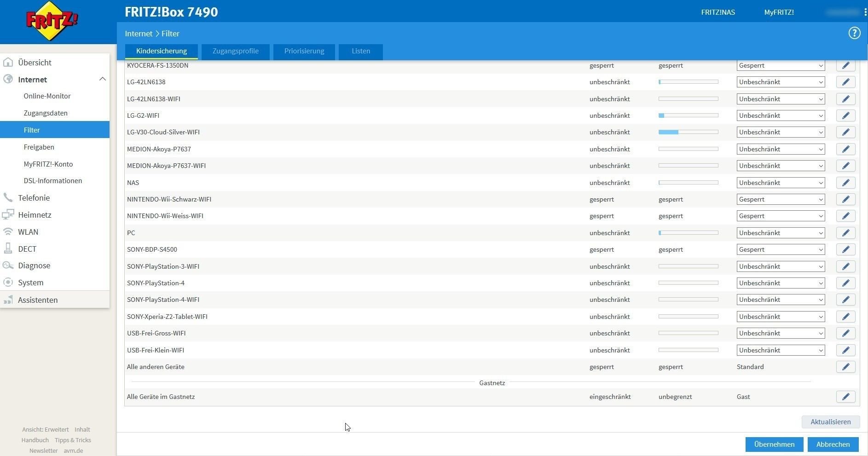Edit NINTENDO-Wii-Weiss-WIFI pencil icon
Viewport: 868px width, 456px height.
point(845,216)
